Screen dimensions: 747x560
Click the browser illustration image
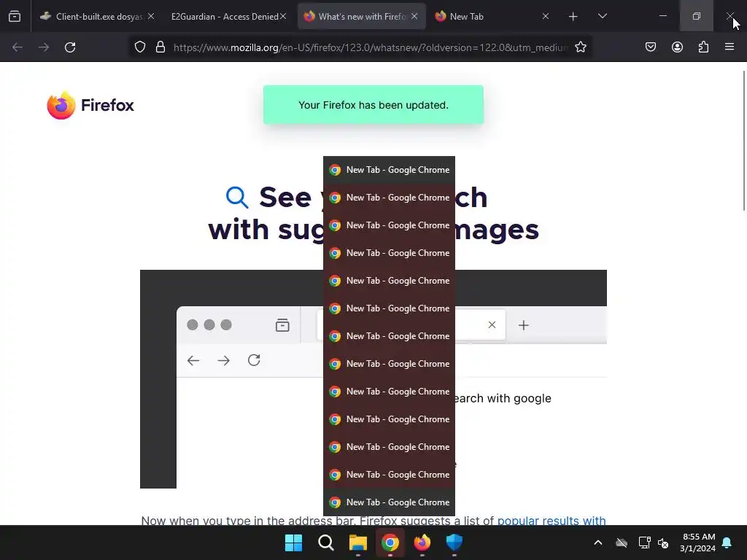[x=373, y=379]
